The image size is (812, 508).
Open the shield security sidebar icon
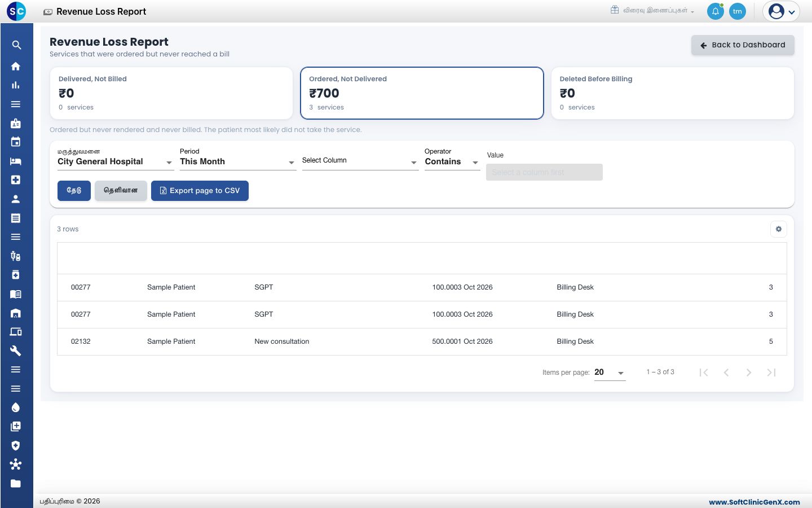[x=16, y=445]
